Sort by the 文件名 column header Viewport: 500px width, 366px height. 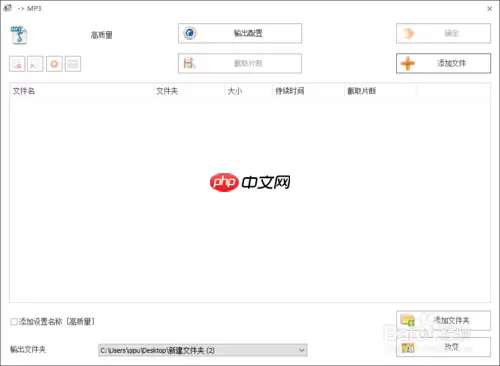(x=82, y=91)
